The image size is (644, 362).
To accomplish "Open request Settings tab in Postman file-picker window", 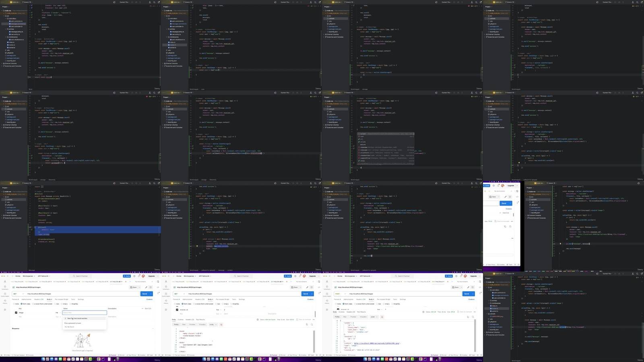I will [x=80, y=299].
